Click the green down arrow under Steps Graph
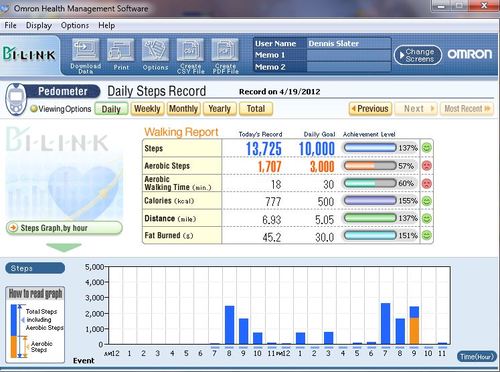The image size is (500, 372). point(64,247)
